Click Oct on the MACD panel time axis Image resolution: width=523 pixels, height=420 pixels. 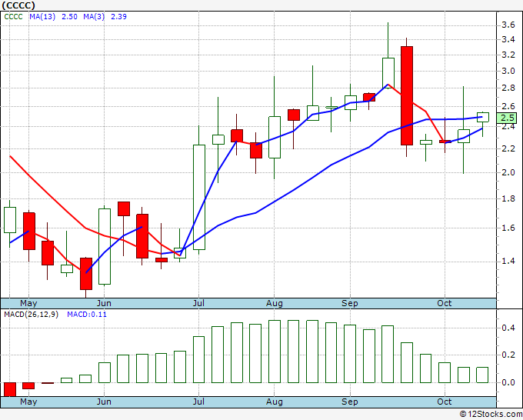click(x=445, y=402)
